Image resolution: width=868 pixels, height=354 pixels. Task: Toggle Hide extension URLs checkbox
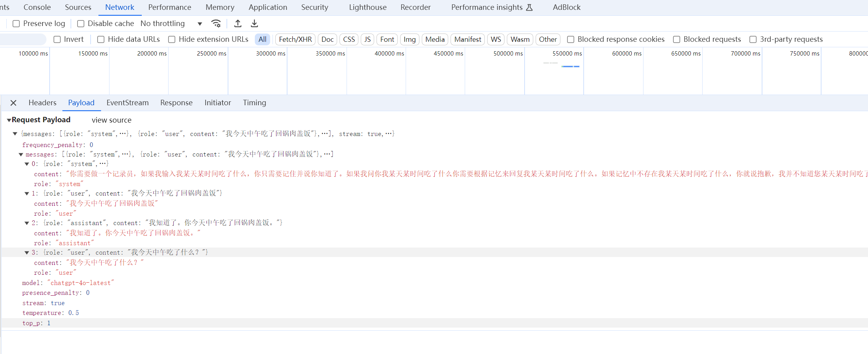tap(172, 39)
